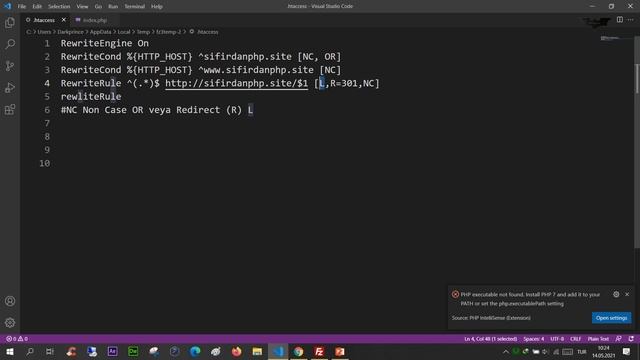Click the feedback icon in status bar
The width and height of the screenshot is (640, 360).
tap(619, 339)
